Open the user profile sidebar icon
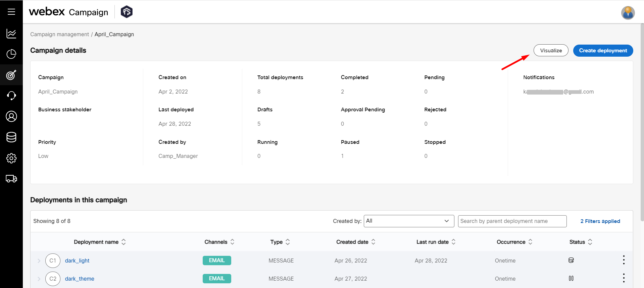Viewport: 644px width, 288px height. pos(11,116)
